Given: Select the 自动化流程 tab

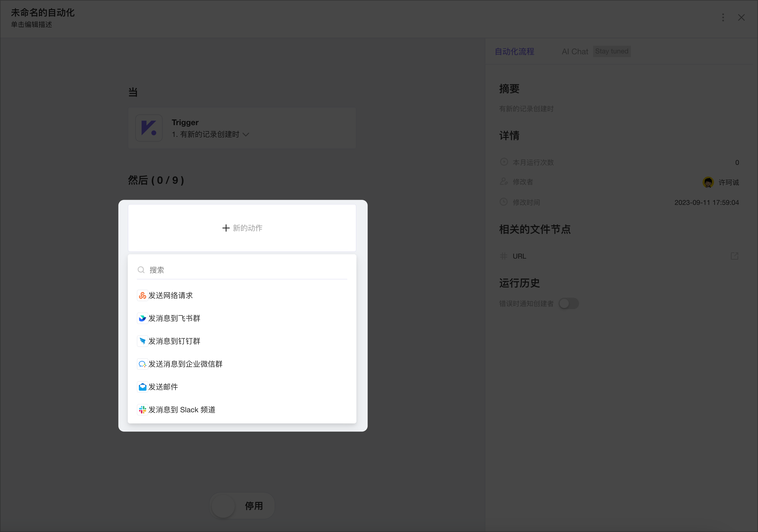Looking at the screenshot, I should (514, 51).
